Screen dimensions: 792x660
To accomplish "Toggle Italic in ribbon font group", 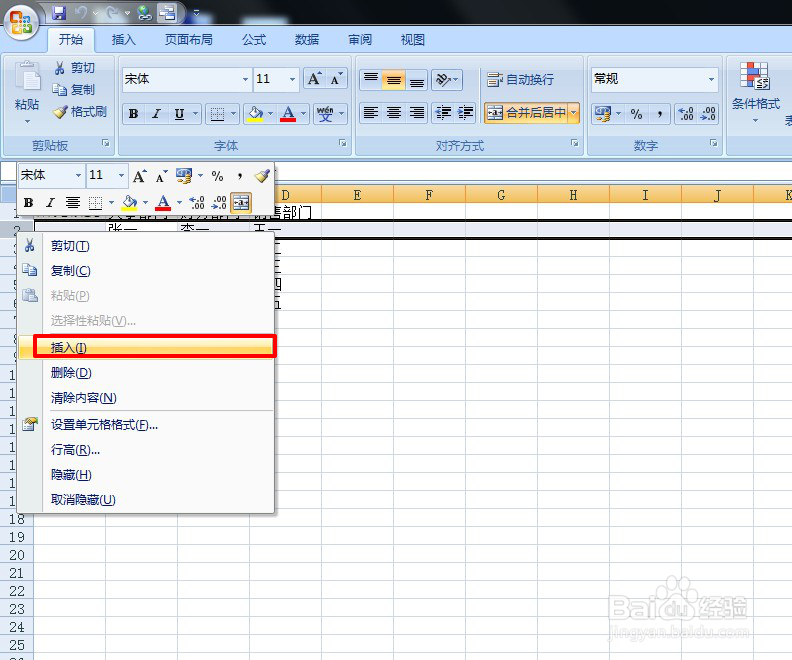I will (x=157, y=114).
